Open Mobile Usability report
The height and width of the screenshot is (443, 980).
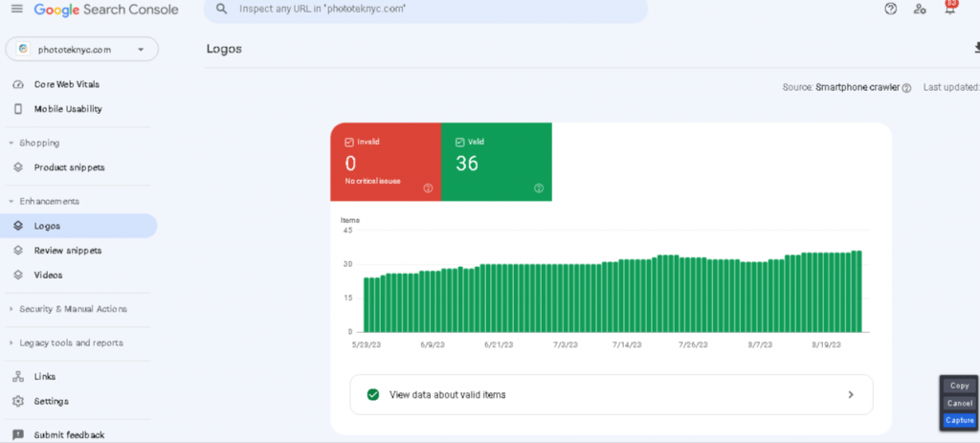(68, 109)
